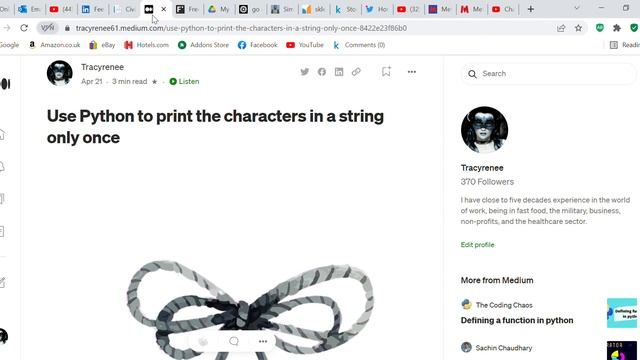Switch to the LinkedIn Feed tab
640x360 pixels.
coord(93,9)
